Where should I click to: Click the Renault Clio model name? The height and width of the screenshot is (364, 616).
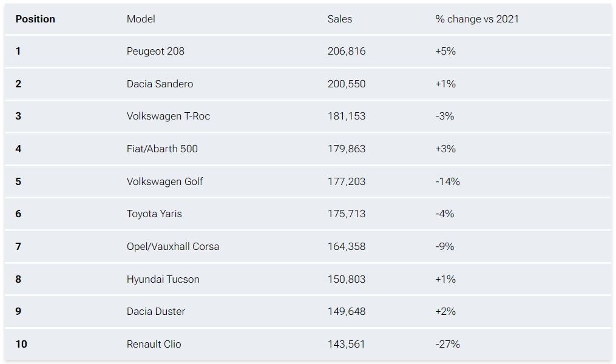pyautogui.click(x=154, y=344)
